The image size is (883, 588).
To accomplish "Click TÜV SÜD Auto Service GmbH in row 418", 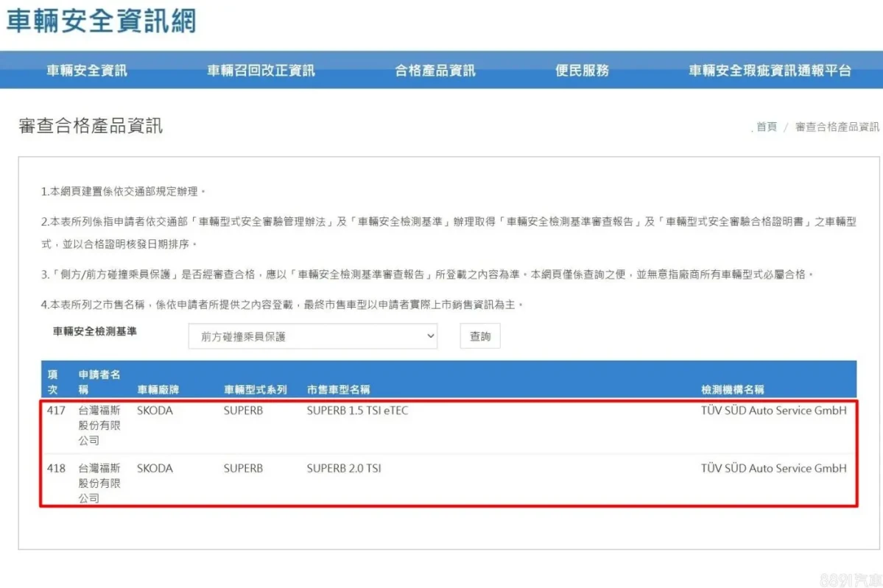I will coord(774,468).
